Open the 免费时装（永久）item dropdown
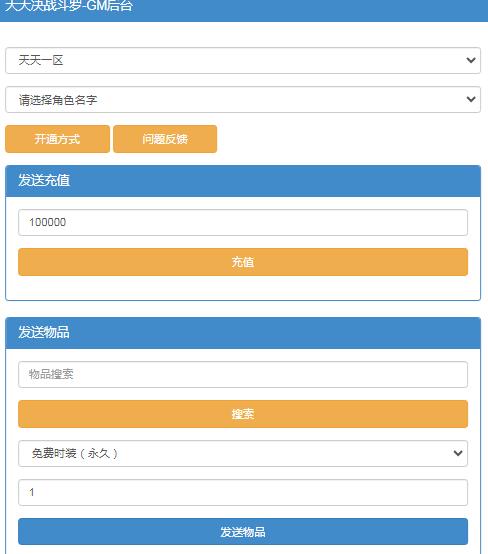 [243, 453]
